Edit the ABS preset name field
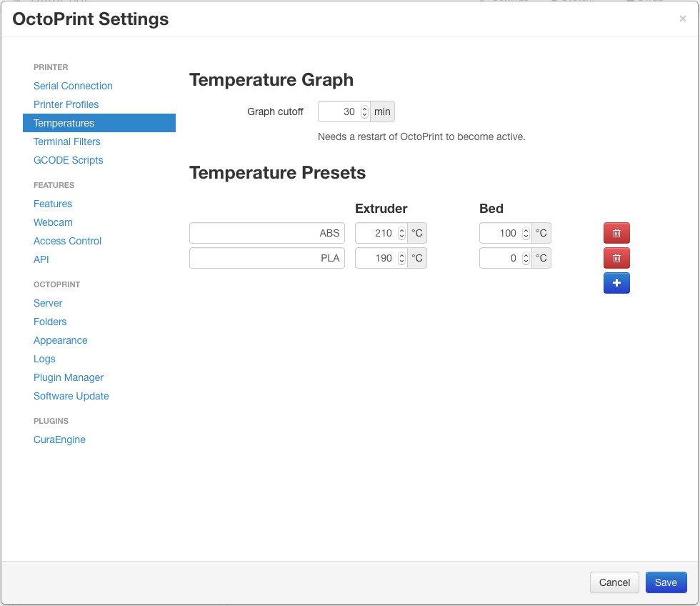Screen dimensions: 700x606 click(x=267, y=233)
